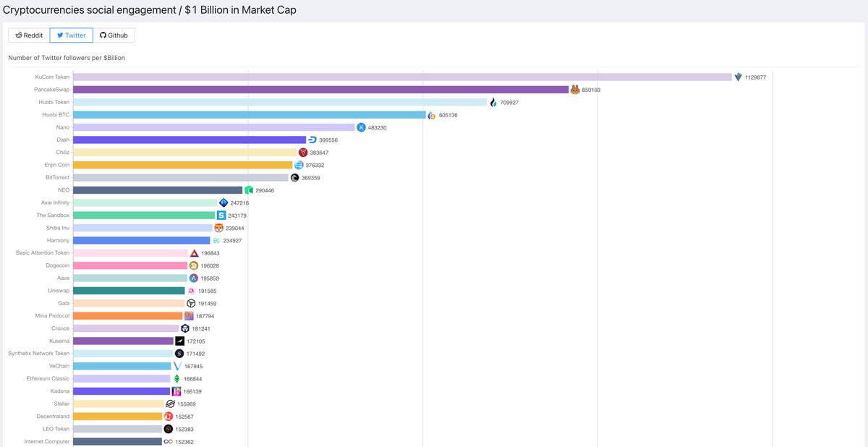Click the Nano coin icon

point(361,127)
